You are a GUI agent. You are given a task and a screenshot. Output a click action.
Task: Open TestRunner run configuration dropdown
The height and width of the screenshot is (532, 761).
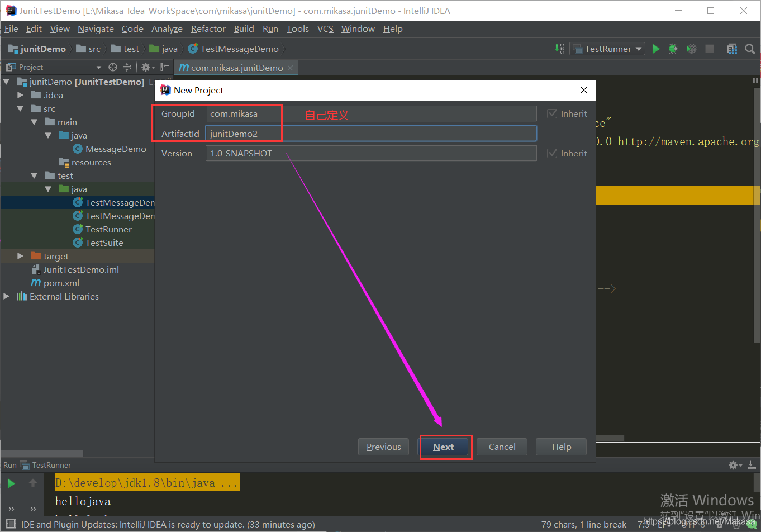(607, 49)
